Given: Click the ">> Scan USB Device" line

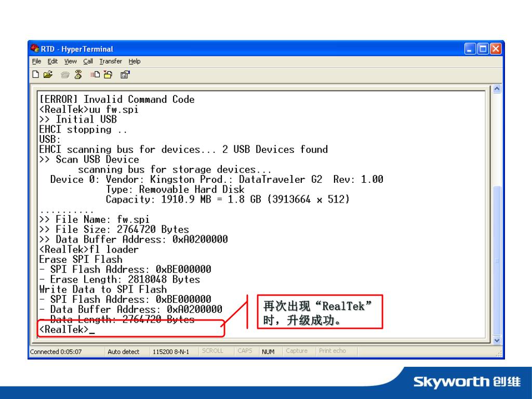Looking at the screenshot, I should [89, 159].
